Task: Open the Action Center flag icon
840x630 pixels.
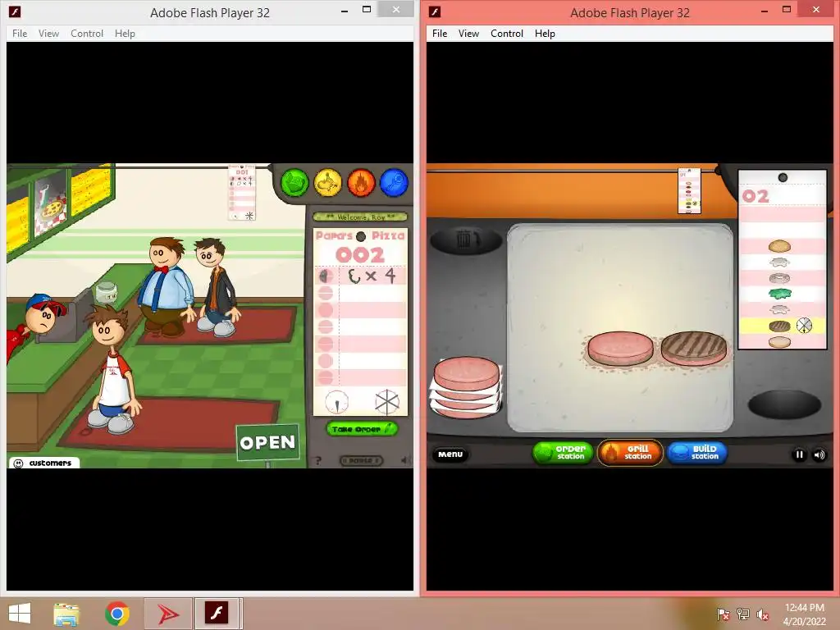Action: click(x=724, y=614)
